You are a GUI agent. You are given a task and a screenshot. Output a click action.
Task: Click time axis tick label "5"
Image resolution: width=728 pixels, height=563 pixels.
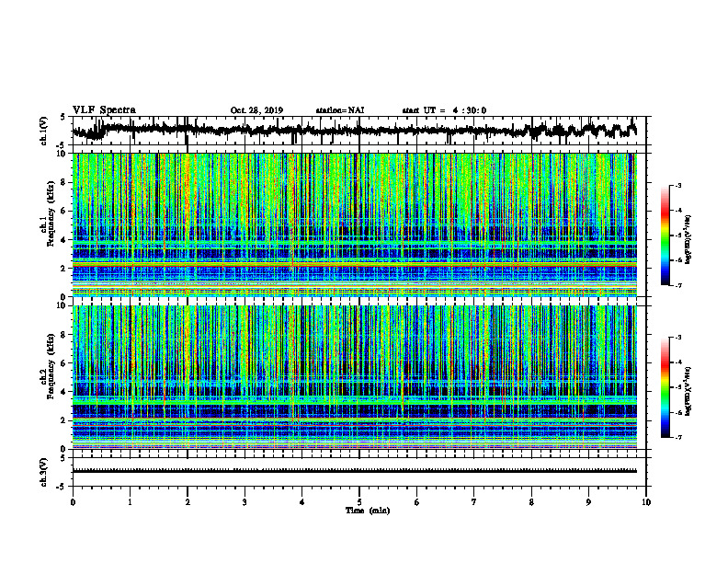[359, 502]
